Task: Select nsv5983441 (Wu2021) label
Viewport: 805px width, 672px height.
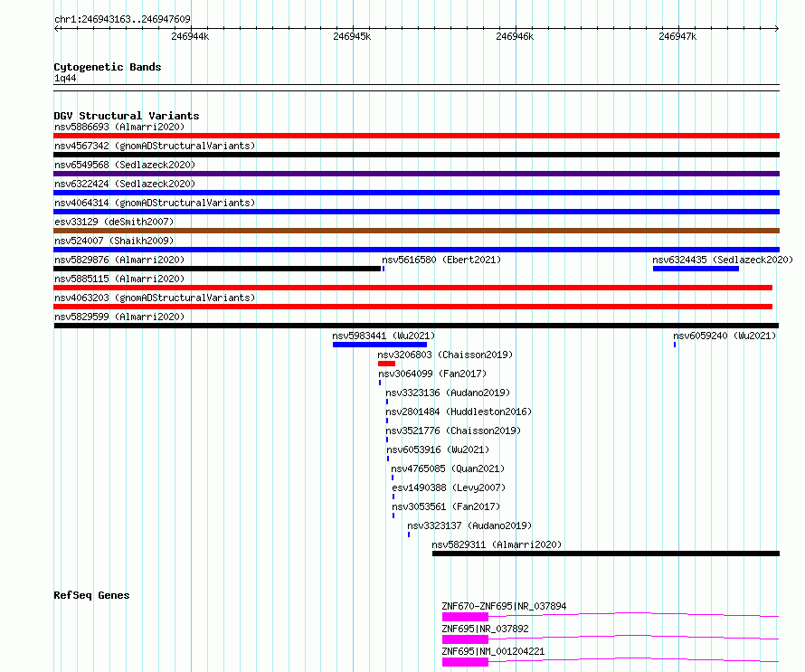Action: click(384, 336)
